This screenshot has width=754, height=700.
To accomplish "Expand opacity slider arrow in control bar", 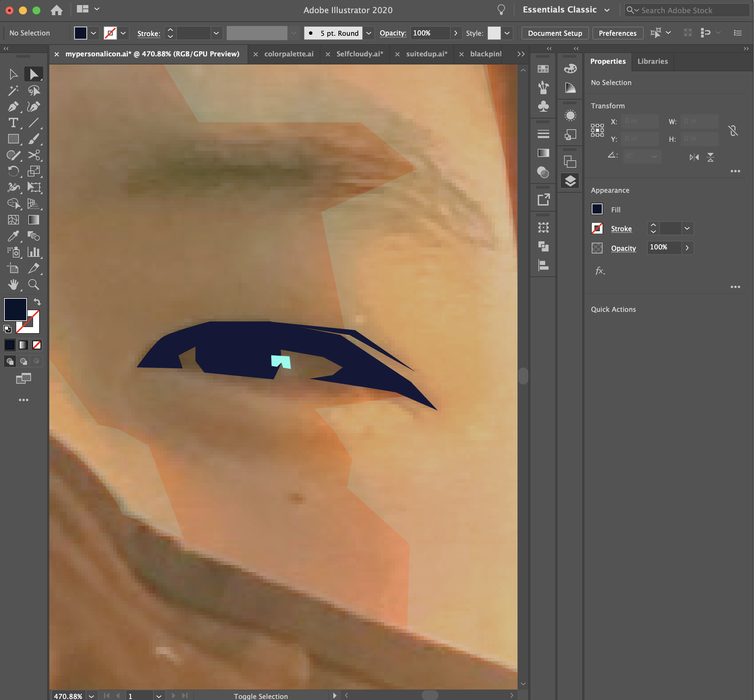I will (x=456, y=33).
